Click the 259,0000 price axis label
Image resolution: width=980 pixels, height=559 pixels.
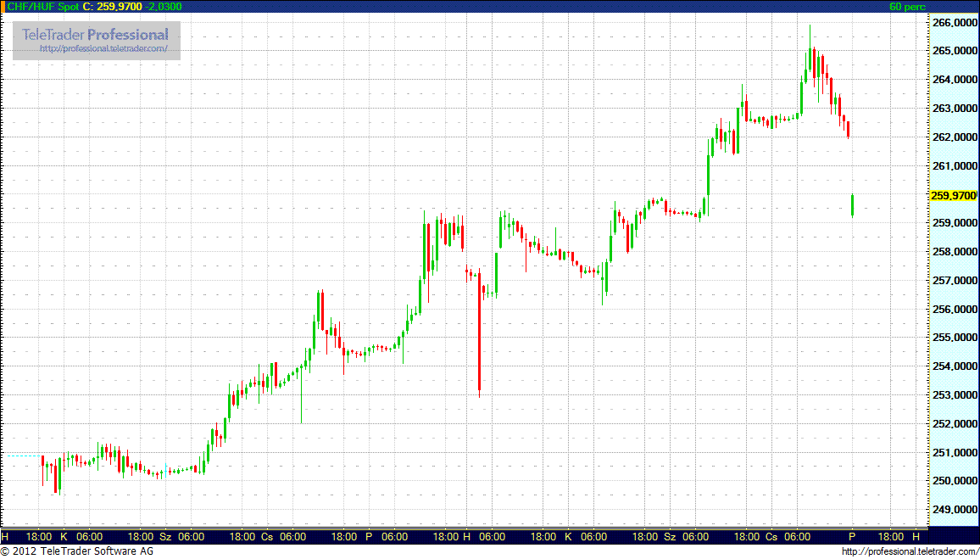pyautogui.click(x=955, y=222)
